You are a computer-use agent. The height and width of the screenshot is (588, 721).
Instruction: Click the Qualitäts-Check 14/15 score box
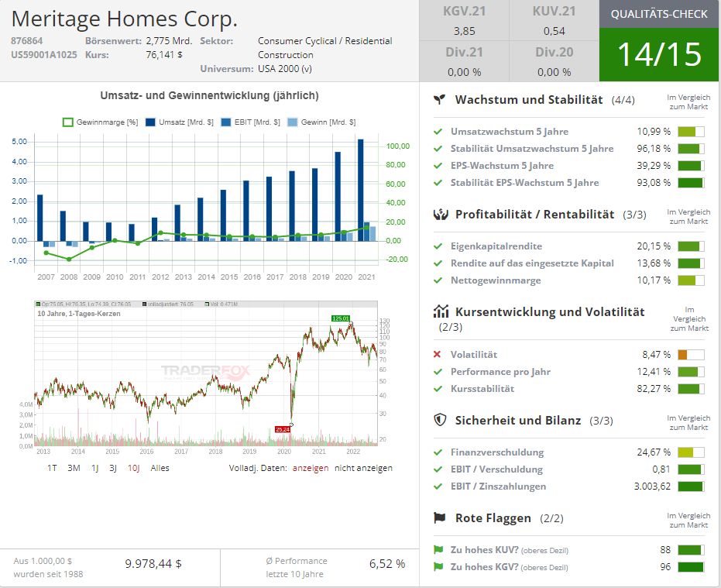[x=659, y=41]
